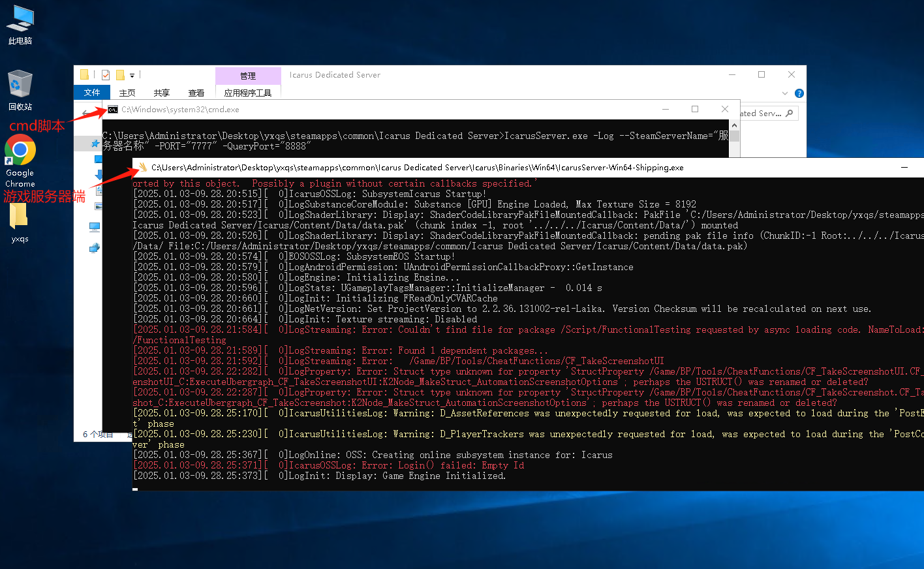Viewport: 924px width, 569px height.
Task: Click the IcarusServer-Win64-Shipping.exe path in console title
Action: tap(418, 168)
